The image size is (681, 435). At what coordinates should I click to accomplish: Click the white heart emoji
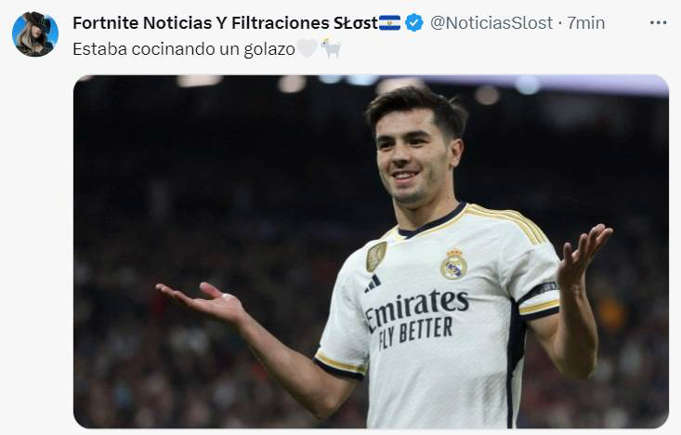pyautogui.click(x=307, y=49)
